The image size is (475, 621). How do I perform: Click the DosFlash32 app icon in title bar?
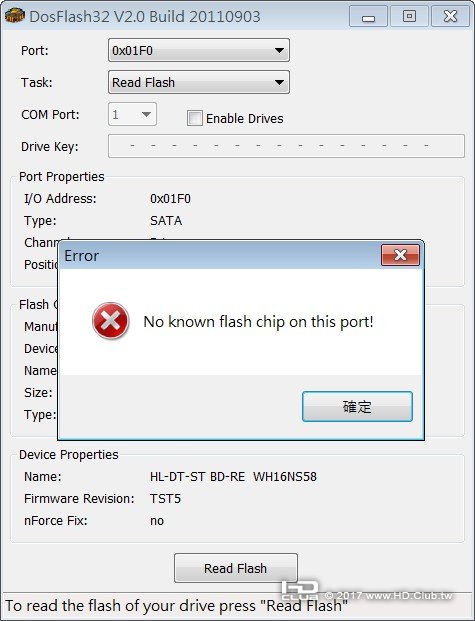click(x=15, y=16)
